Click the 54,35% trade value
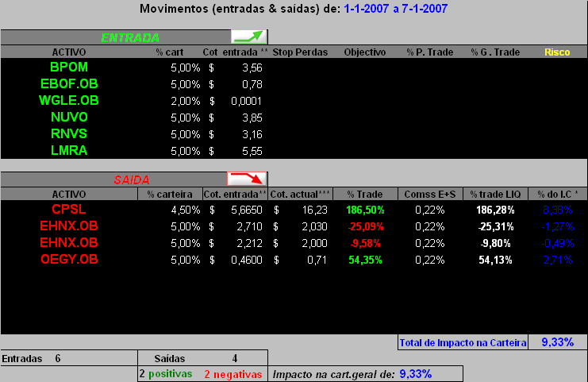The image size is (588, 382). (x=365, y=260)
